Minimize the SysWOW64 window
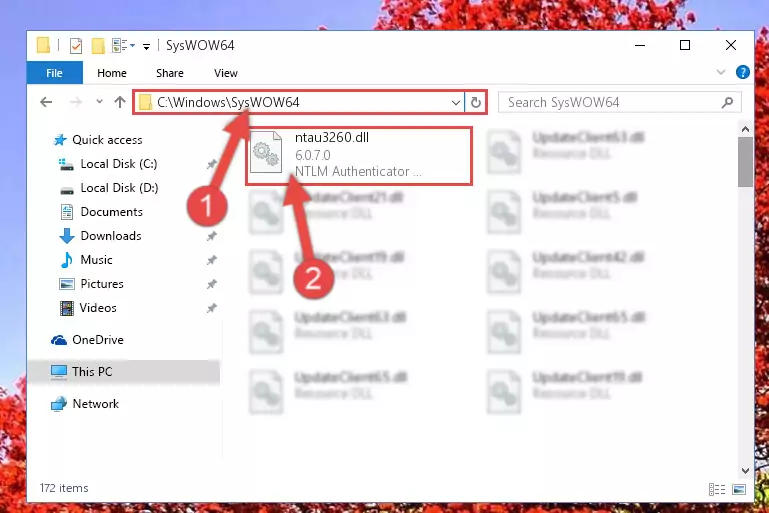The width and height of the screenshot is (769, 513). click(x=640, y=46)
